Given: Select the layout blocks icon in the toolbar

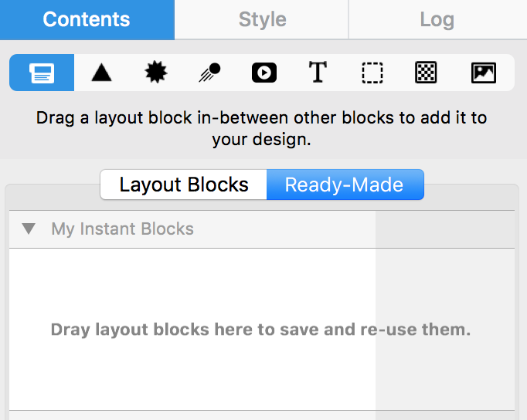Looking at the screenshot, I should (x=42, y=73).
